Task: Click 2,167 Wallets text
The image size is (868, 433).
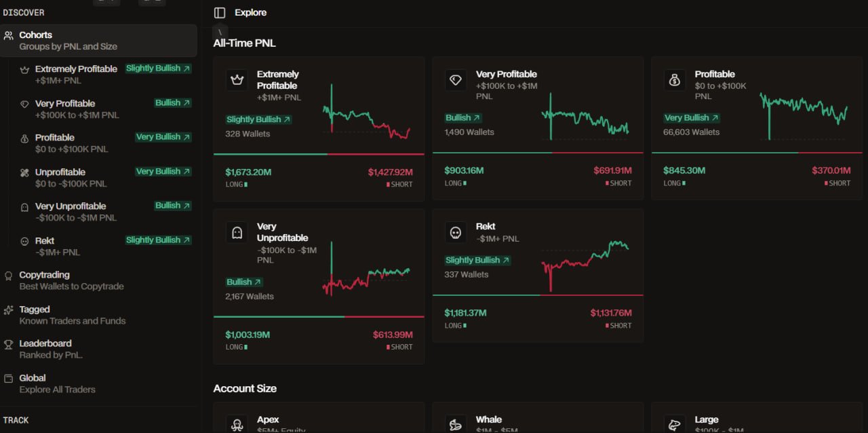Action: click(x=250, y=297)
